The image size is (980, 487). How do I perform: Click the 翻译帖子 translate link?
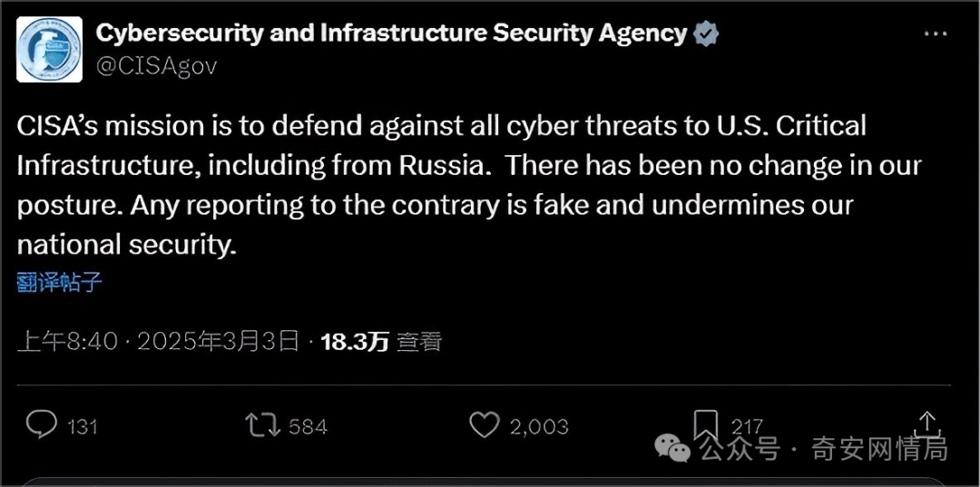coord(59,282)
